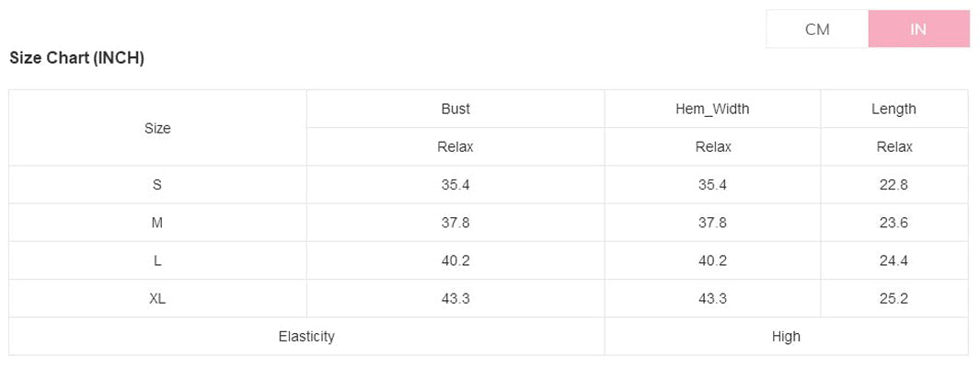Select the XL size row label

point(157,298)
